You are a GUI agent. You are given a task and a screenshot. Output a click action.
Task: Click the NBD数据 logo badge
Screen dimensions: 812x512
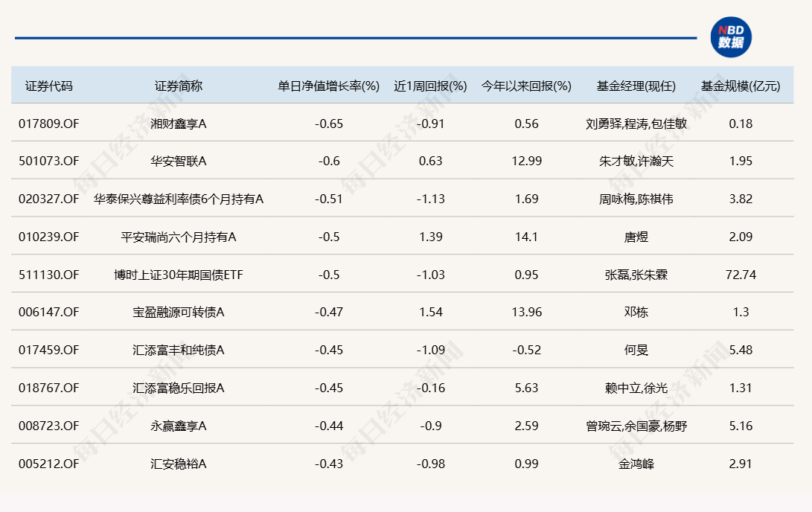731,37
